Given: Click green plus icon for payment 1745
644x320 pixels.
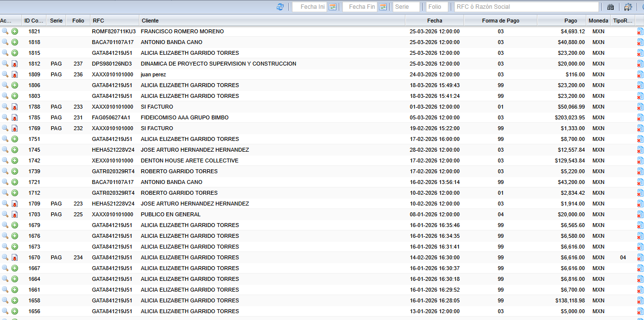Looking at the screenshot, I should tap(15, 150).
